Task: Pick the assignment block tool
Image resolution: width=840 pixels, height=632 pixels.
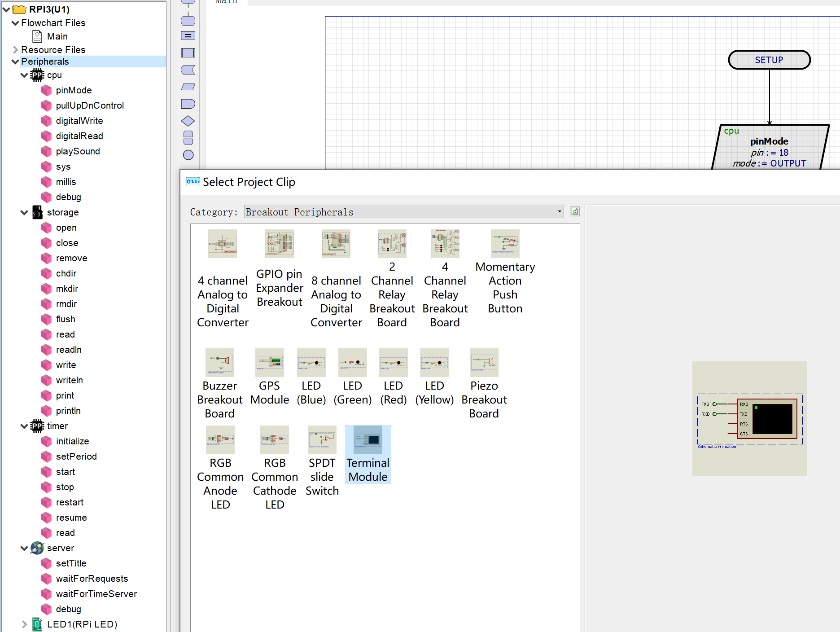Action: pos(188,35)
